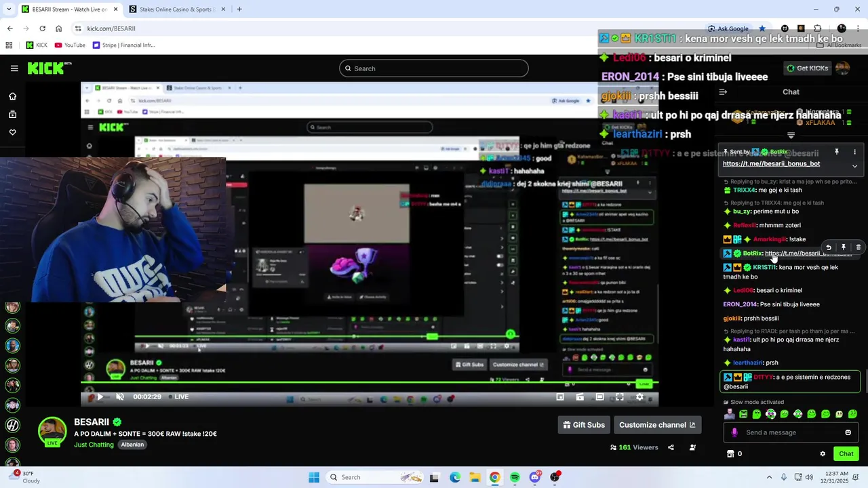Click the Get KICKs button
Viewport: 868px width, 488px height.
click(807, 68)
